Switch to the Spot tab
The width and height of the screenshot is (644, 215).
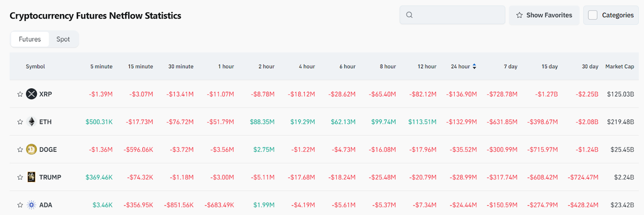[x=63, y=39]
